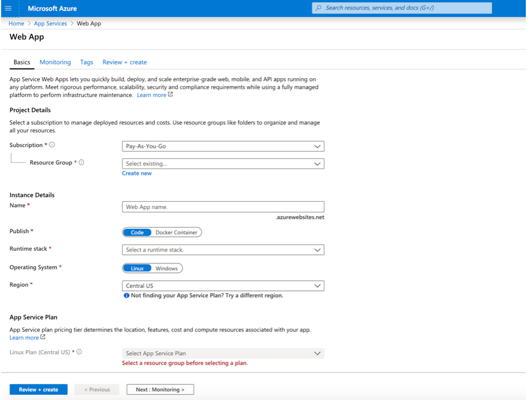Click the search magnifier in the top bar

coord(318,7)
